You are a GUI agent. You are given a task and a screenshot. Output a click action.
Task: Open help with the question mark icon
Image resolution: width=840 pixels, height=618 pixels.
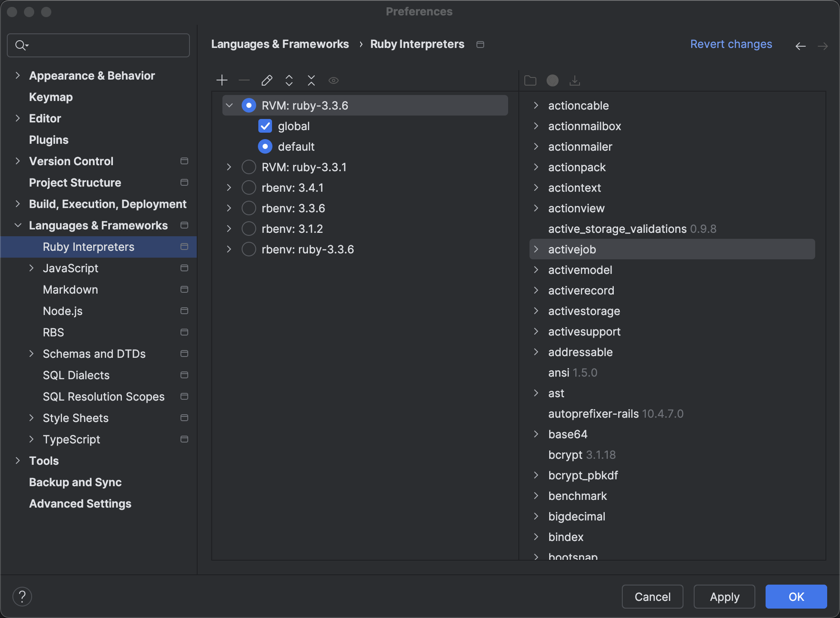[x=22, y=596]
